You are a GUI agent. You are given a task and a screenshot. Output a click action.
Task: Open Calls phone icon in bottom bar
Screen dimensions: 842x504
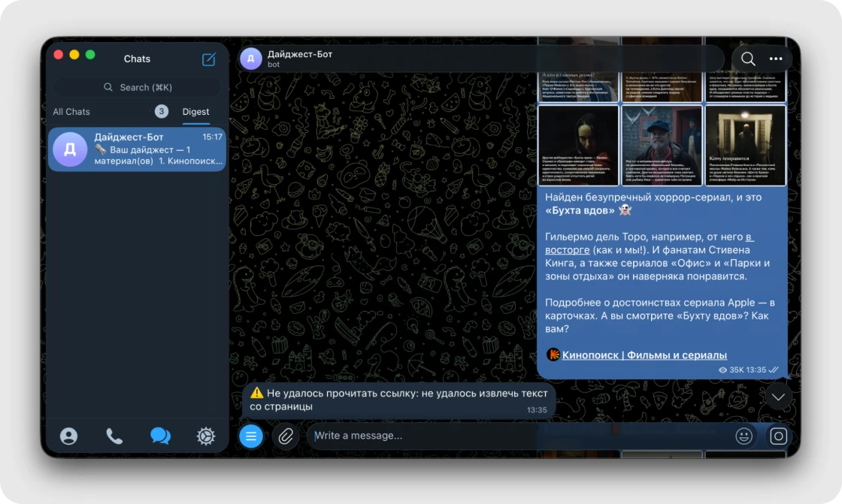[x=114, y=436]
